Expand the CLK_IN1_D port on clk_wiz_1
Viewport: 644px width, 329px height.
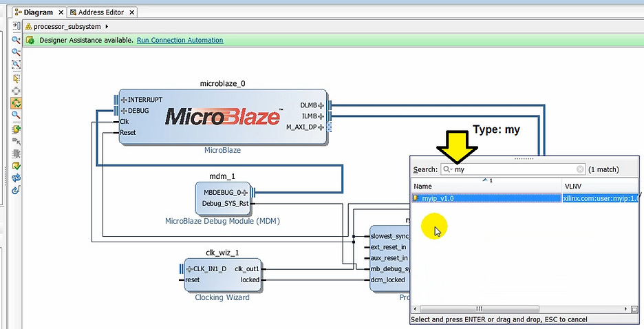[189, 269]
